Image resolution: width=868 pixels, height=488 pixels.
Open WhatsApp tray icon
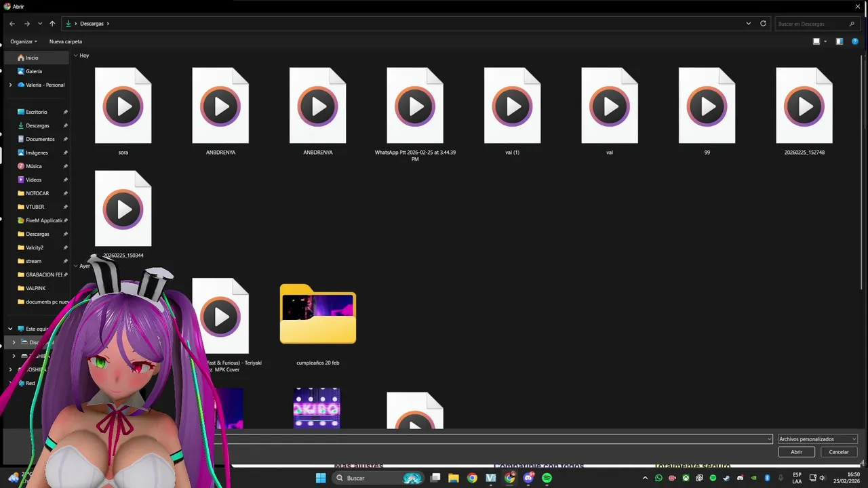click(x=658, y=478)
